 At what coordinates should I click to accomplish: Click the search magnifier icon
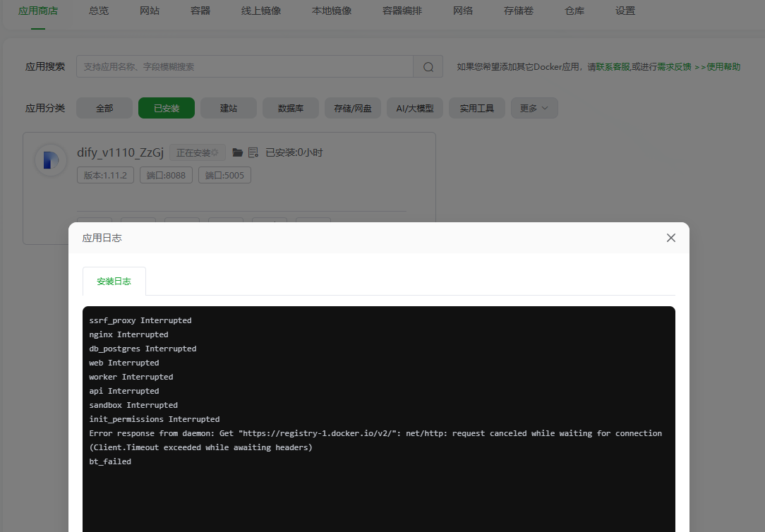(428, 66)
